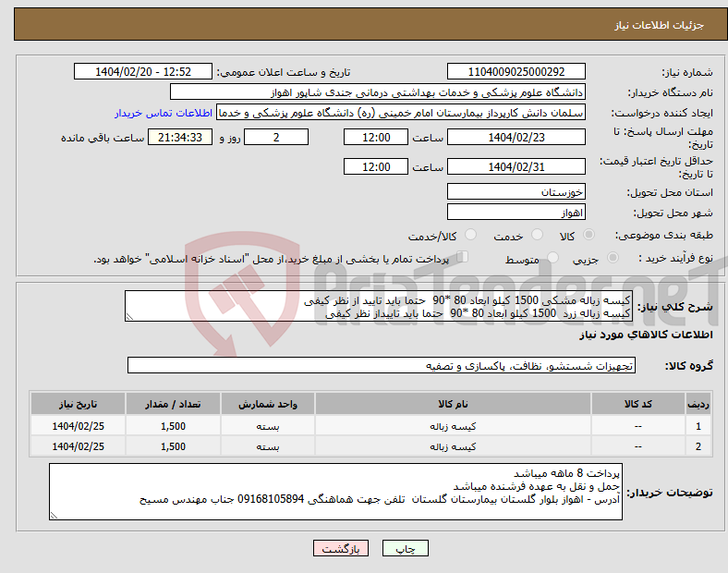Click the price validity time field 12:00

pyautogui.click(x=376, y=166)
